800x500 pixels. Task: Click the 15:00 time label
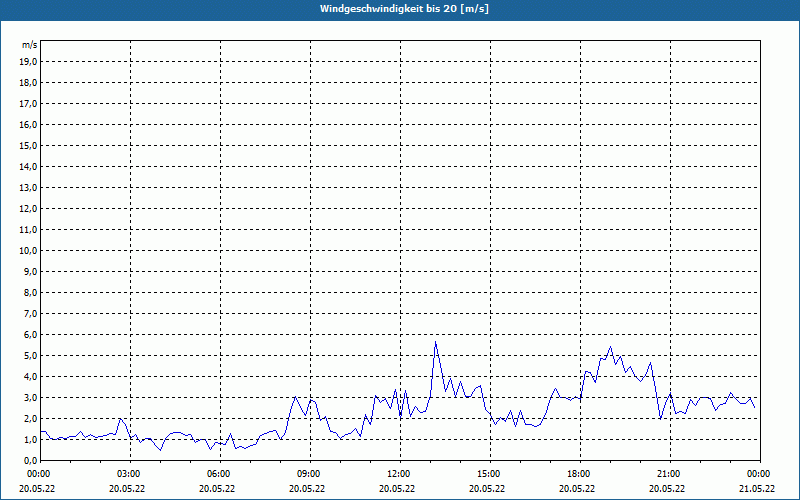coord(490,474)
